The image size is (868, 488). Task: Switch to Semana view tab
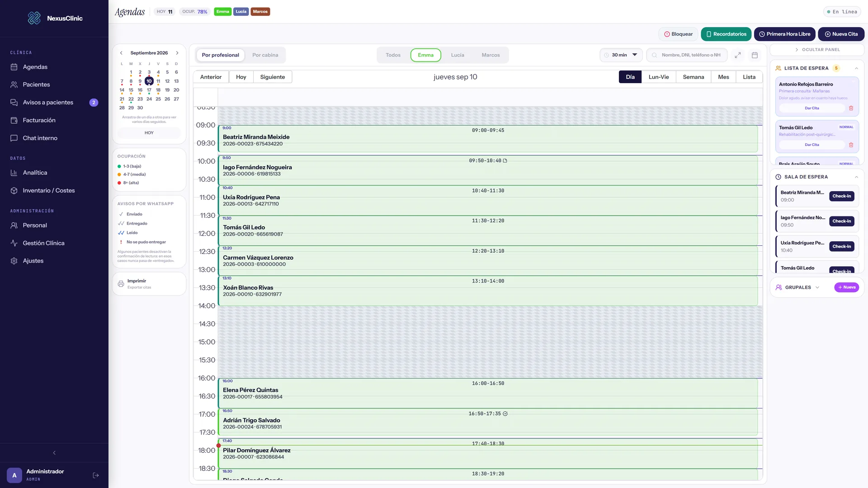693,77
